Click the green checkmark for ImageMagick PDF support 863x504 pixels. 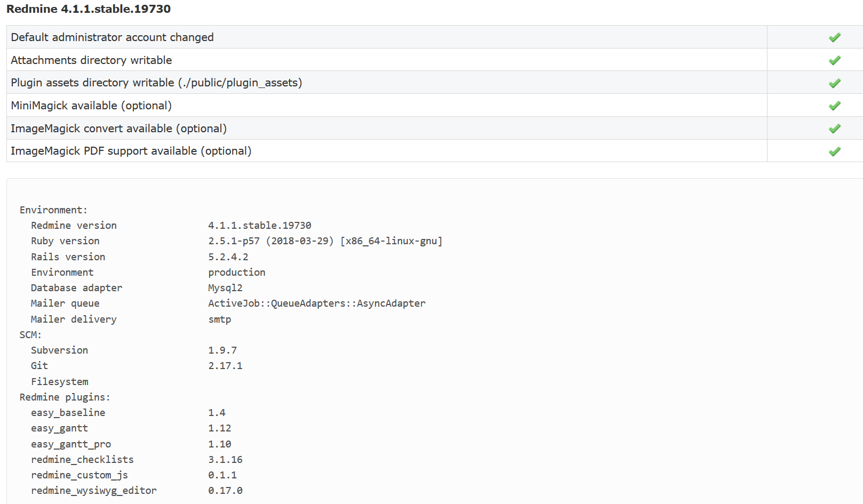[835, 151]
